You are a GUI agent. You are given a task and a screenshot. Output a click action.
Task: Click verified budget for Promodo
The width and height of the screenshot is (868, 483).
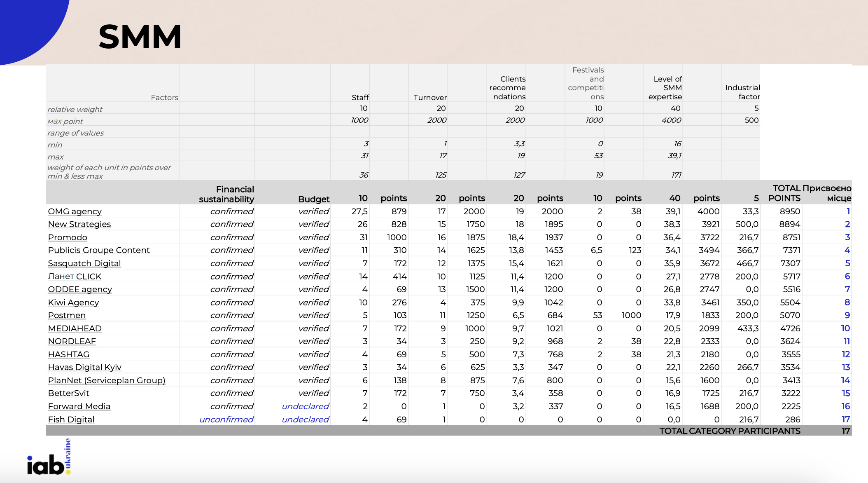[314, 237]
